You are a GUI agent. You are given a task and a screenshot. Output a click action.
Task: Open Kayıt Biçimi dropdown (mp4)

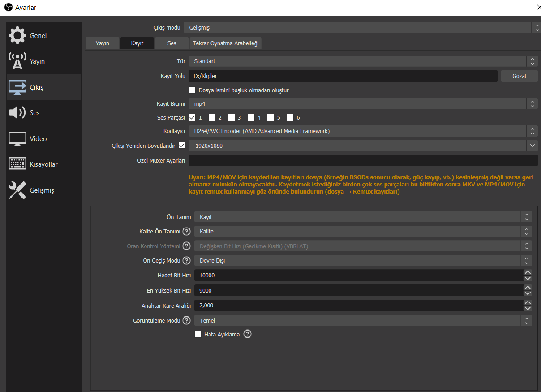click(x=363, y=104)
